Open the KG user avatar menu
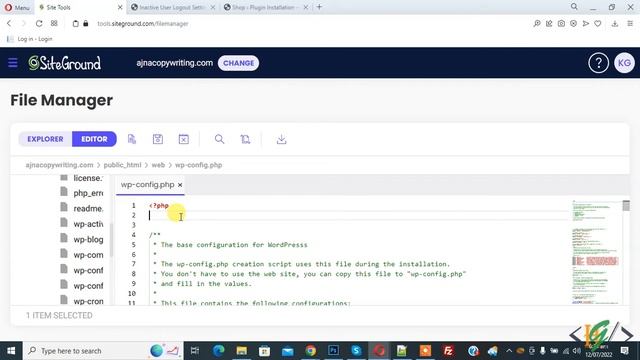This screenshot has width=640, height=360. click(624, 63)
